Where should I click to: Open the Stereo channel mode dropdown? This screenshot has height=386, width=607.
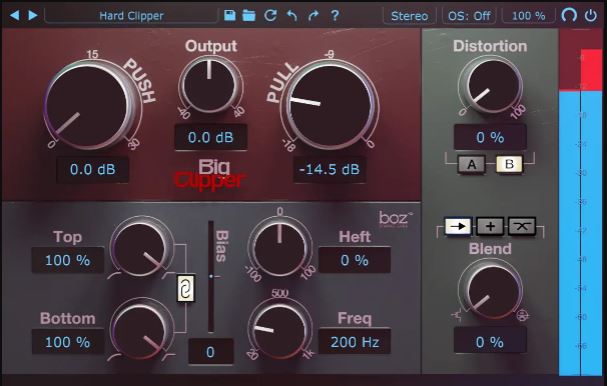[x=410, y=16]
